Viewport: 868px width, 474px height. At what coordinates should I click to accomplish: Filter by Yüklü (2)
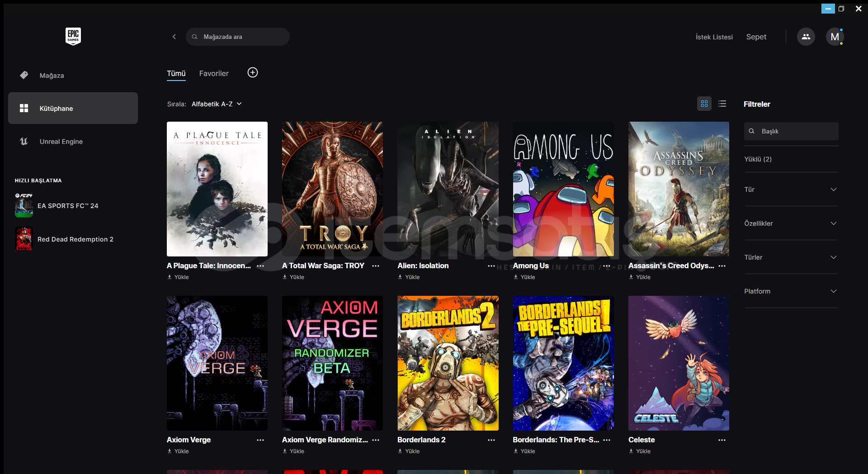pos(758,159)
